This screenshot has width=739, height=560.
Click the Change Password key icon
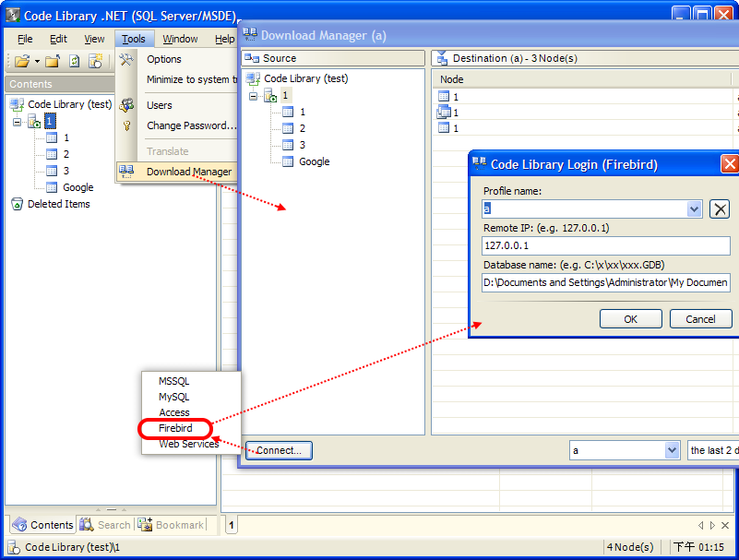pos(126,125)
